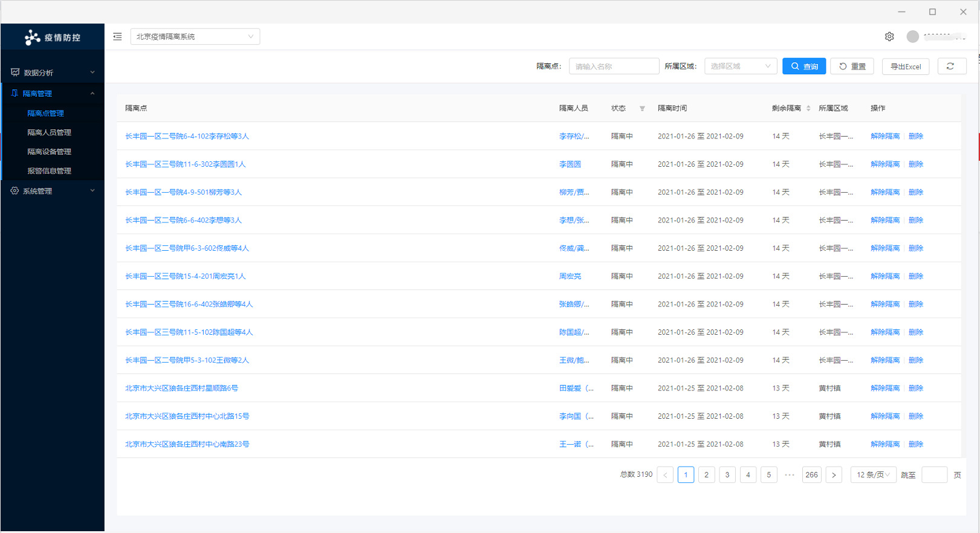Go to next page with right arrow
Viewport: 980px width, 533px height.
pyautogui.click(x=834, y=475)
